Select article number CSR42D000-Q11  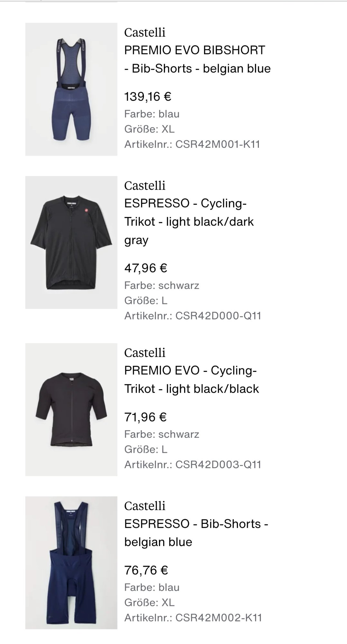pos(192,316)
